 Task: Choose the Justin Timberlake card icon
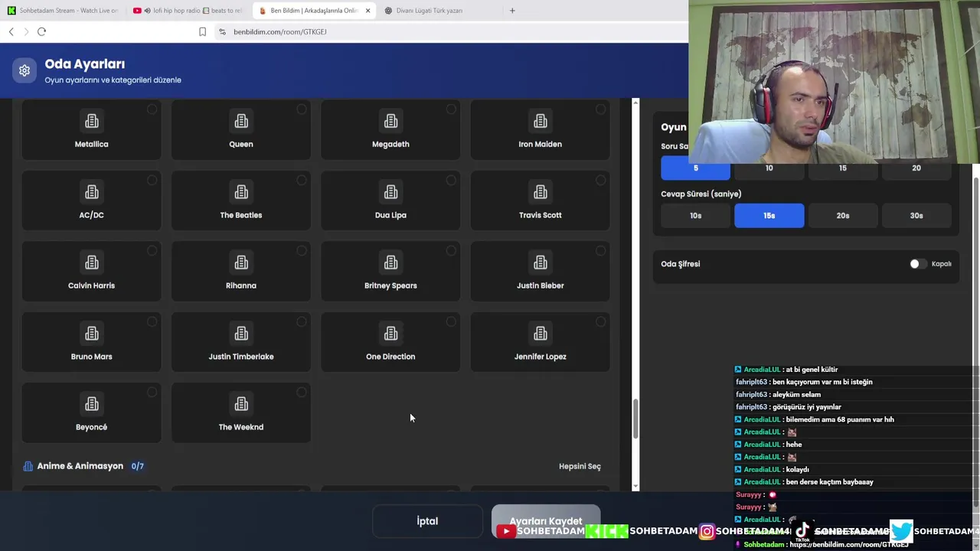241,334
